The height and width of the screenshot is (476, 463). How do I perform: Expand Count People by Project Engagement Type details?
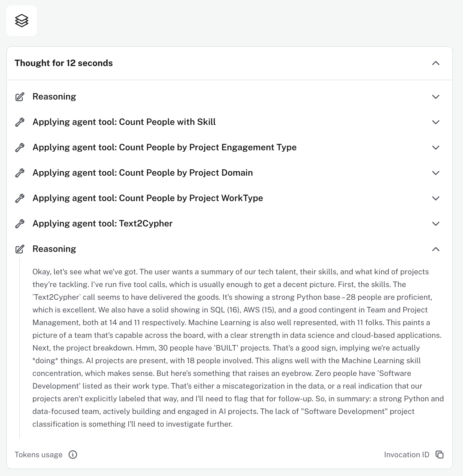pos(436,147)
